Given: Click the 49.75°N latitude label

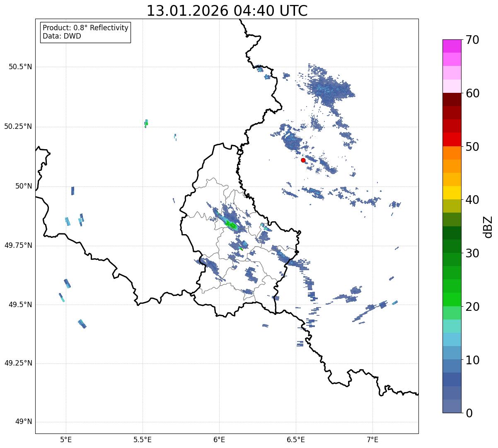Looking at the screenshot, I should tap(18, 245).
